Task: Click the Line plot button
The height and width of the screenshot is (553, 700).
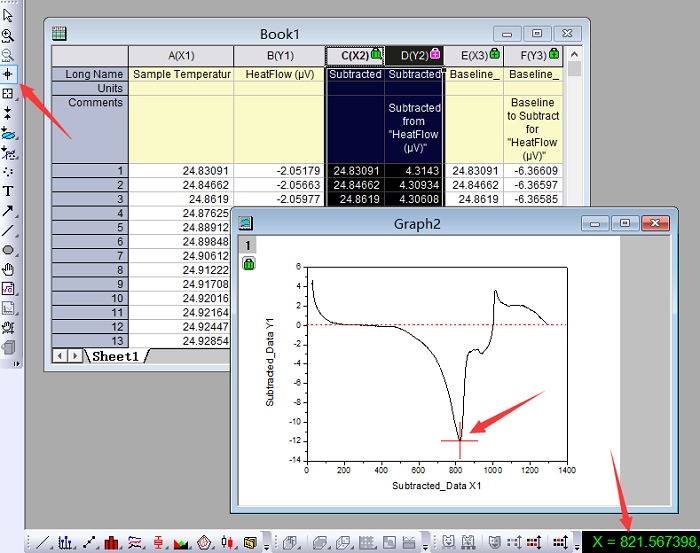Action: pyautogui.click(x=43, y=543)
